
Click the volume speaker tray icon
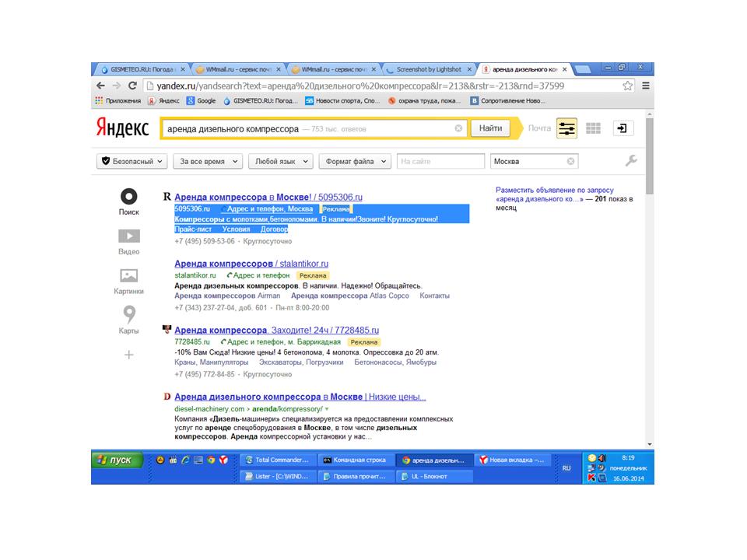coord(601,457)
